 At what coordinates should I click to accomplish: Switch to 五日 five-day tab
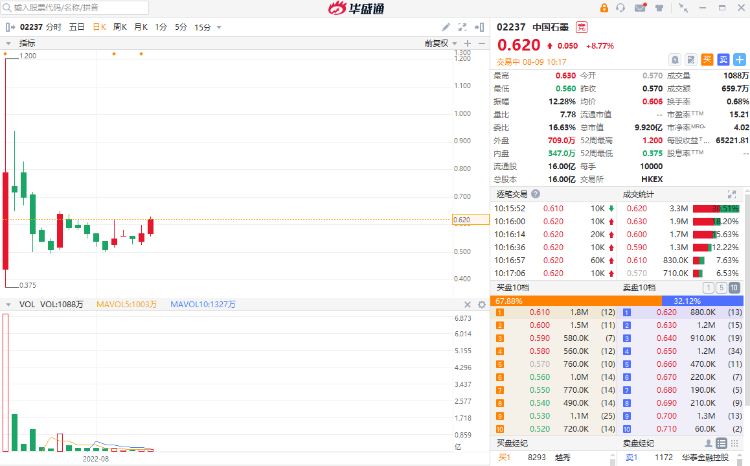click(x=77, y=27)
